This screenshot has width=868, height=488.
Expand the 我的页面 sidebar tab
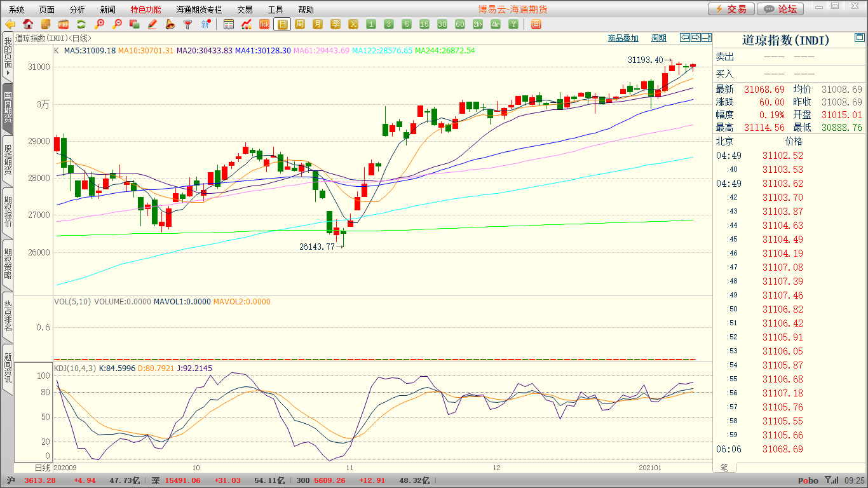pos(8,58)
